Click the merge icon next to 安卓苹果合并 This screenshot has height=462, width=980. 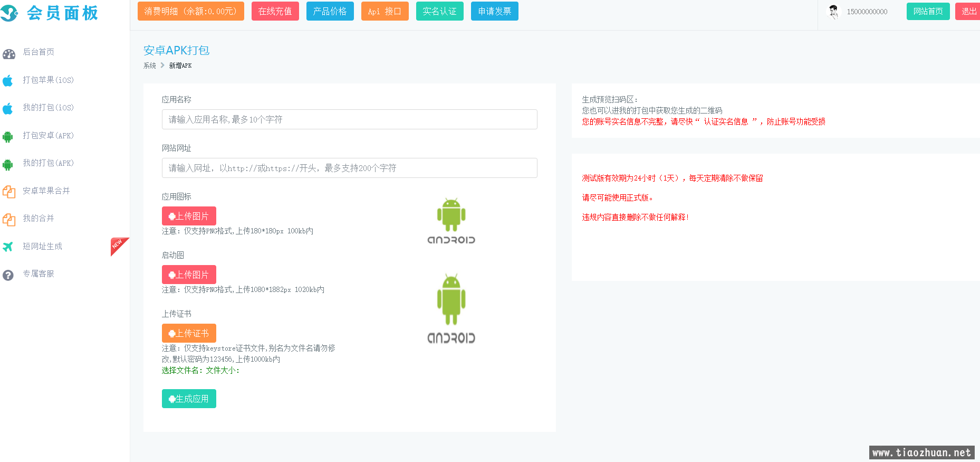tap(8, 192)
